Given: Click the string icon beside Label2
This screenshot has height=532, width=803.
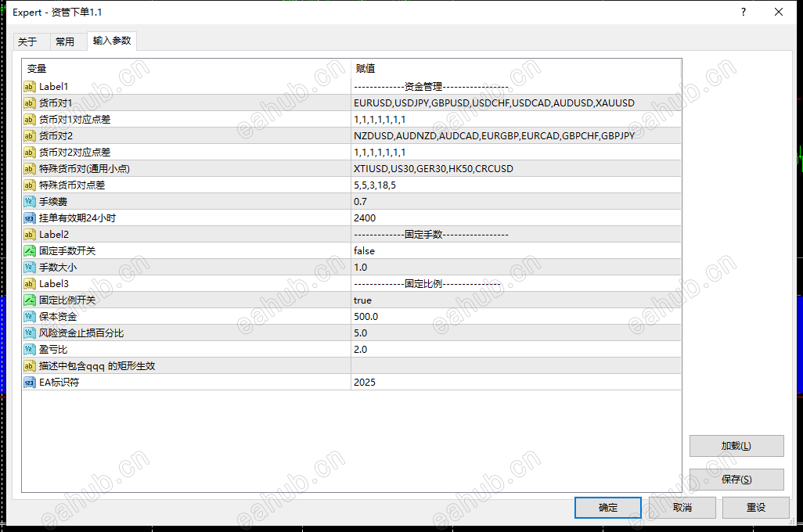Looking at the screenshot, I should [x=29, y=235].
